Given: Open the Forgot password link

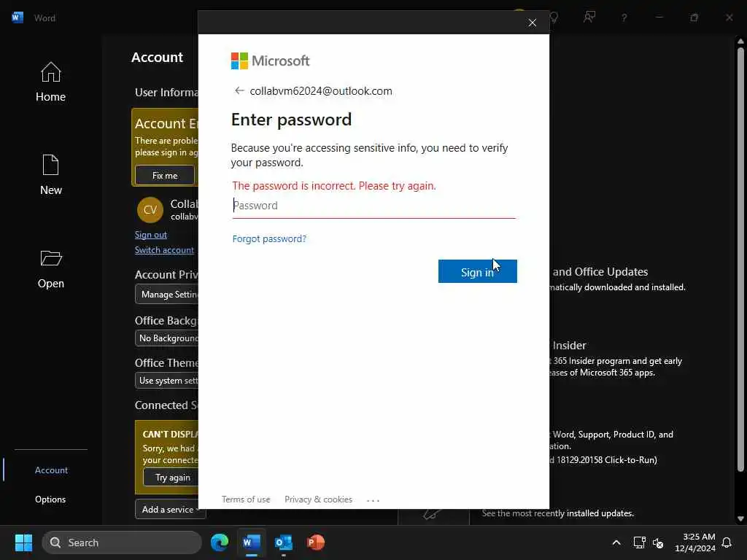Looking at the screenshot, I should pyautogui.click(x=269, y=238).
